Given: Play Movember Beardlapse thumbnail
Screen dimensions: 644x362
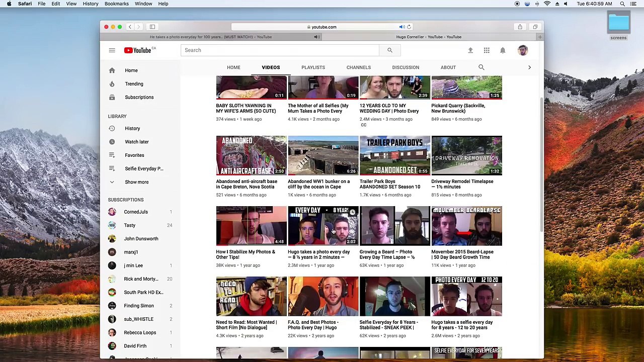Looking at the screenshot, I should pos(466,226).
